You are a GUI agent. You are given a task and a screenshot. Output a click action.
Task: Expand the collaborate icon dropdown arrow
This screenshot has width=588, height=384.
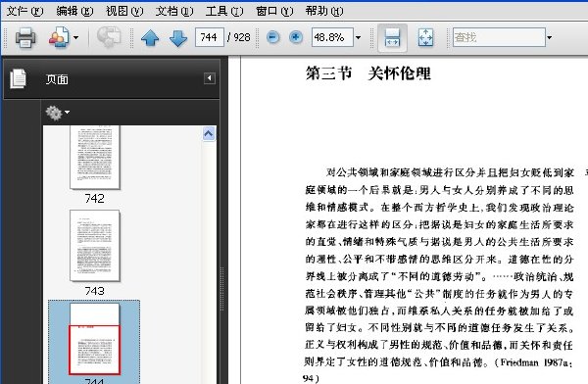click(x=76, y=37)
